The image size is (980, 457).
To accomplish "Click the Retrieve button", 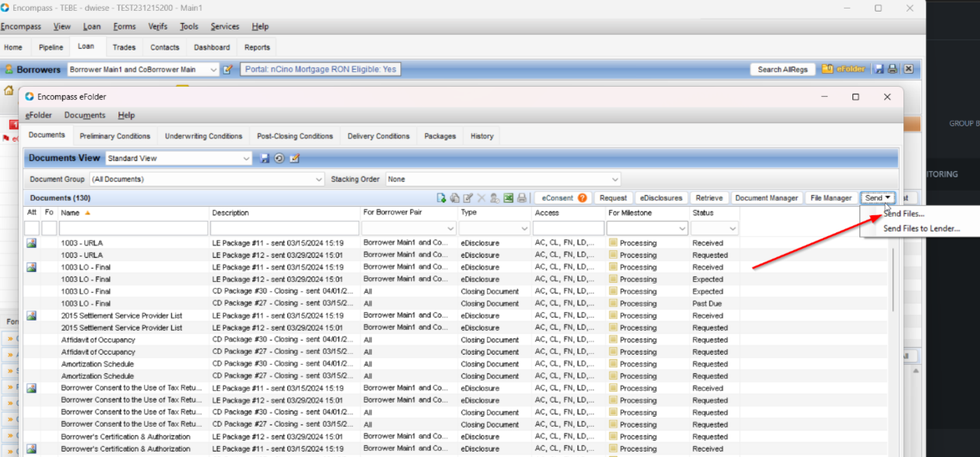I will 709,198.
